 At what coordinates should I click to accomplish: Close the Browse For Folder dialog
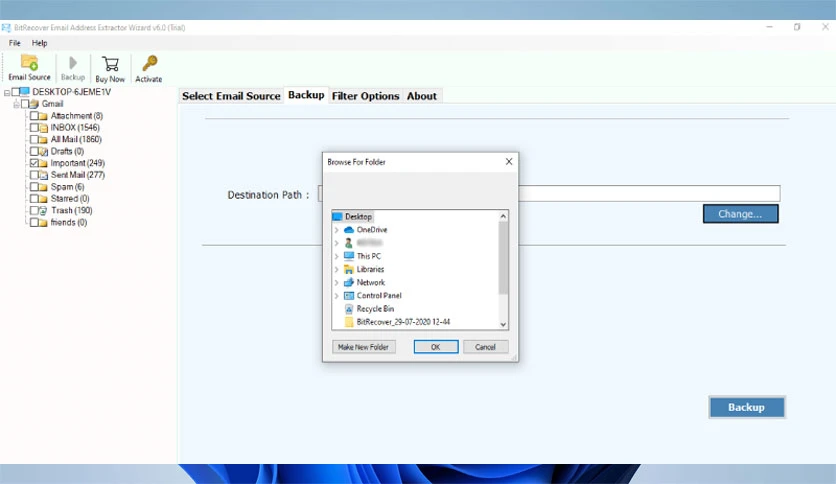coord(509,162)
